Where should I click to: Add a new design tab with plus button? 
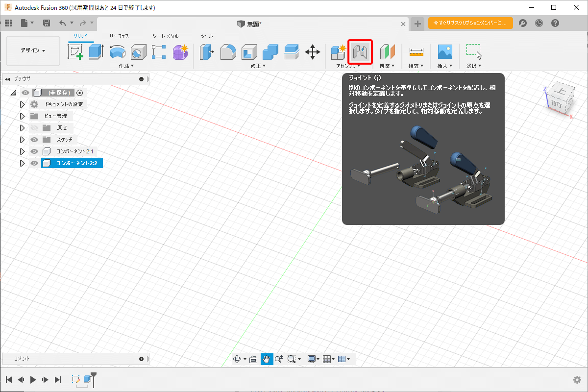pyautogui.click(x=417, y=24)
